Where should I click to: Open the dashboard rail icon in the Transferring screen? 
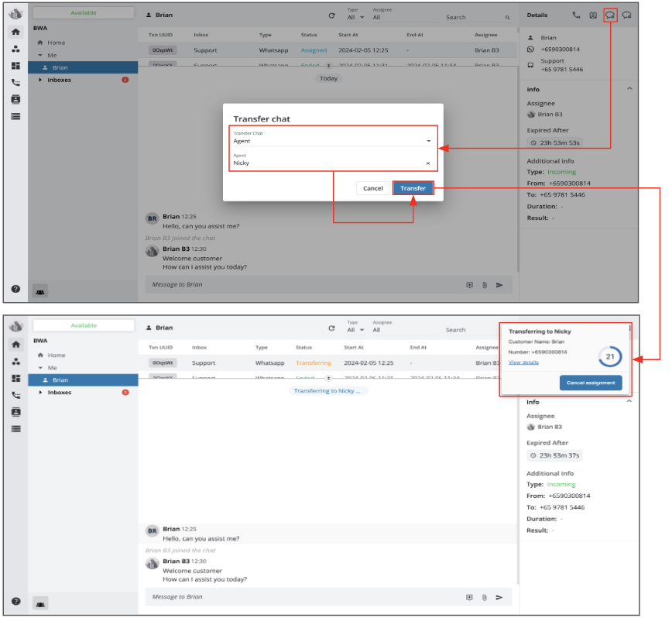(15, 378)
